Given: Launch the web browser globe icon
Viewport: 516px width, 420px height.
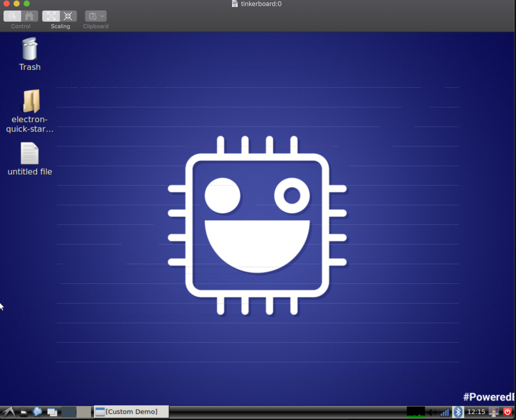Looking at the screenshot, I should coord(37,412).
